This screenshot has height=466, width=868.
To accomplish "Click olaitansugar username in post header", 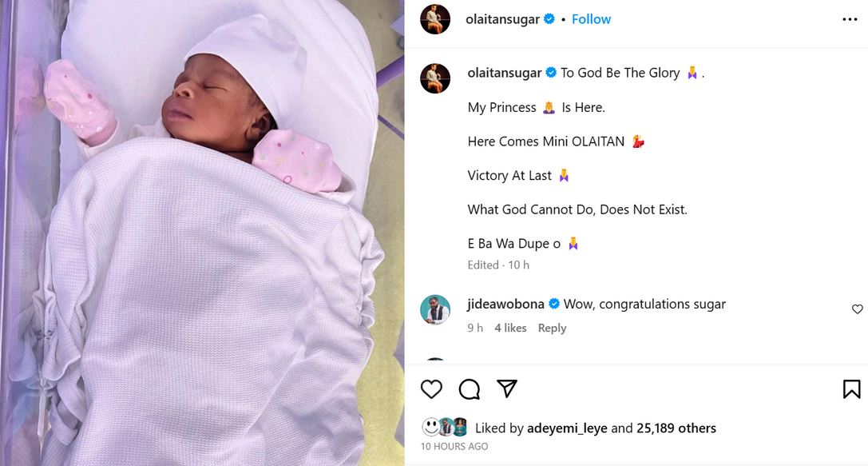I will point(502,19).
